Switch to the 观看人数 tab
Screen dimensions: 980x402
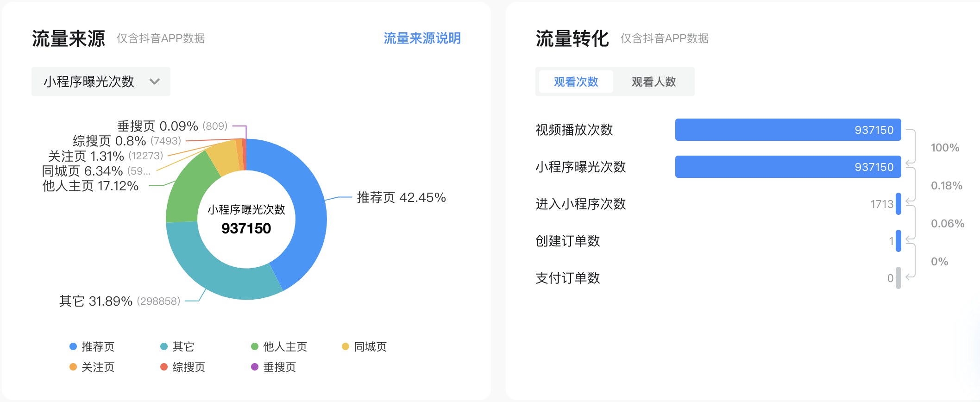pos(653,82)
